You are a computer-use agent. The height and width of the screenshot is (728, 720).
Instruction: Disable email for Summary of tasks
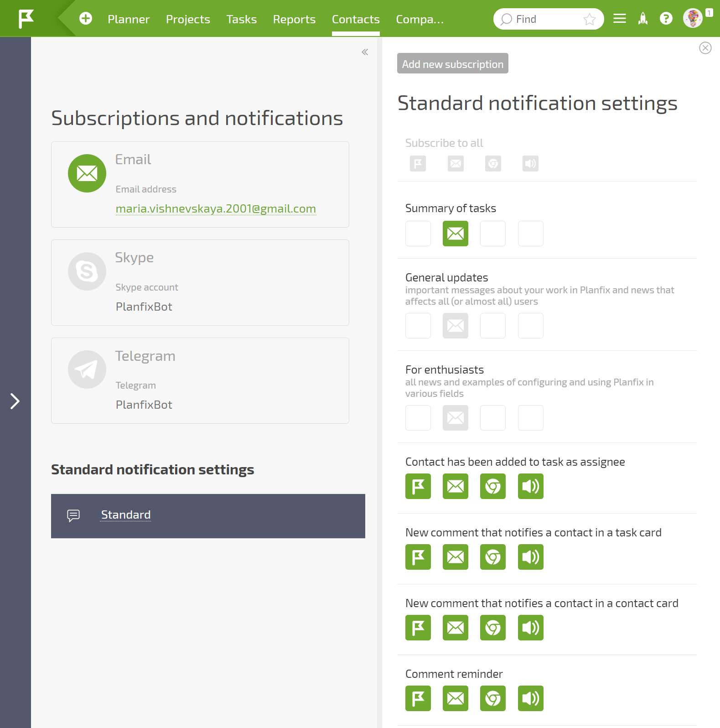coord(456,234)
